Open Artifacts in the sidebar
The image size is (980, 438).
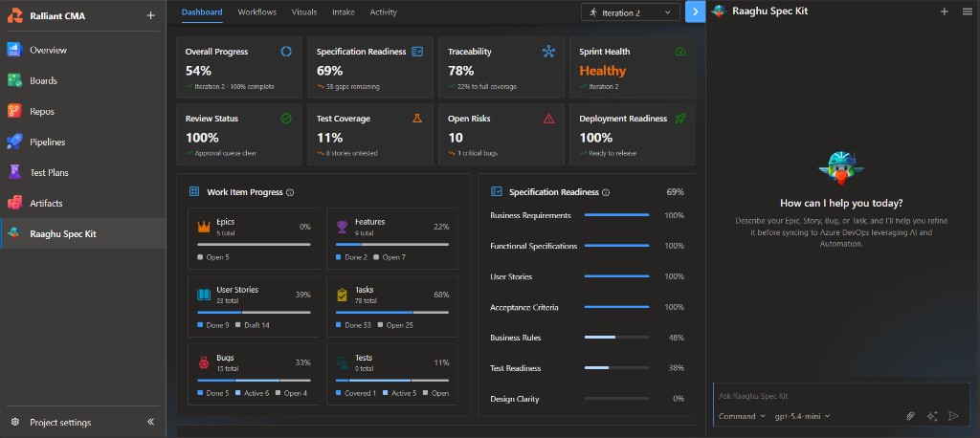(x=82, y=203)
